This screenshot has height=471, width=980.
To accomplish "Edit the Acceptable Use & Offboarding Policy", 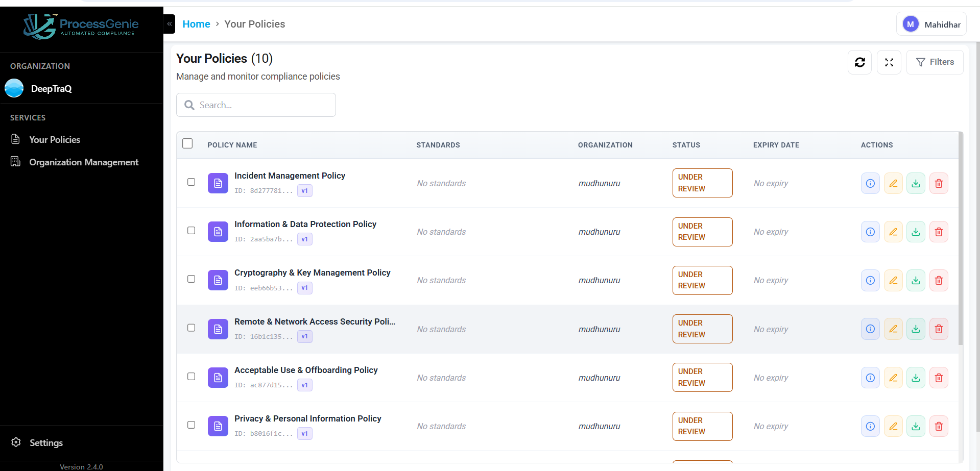I will click(x=893, y=378).
